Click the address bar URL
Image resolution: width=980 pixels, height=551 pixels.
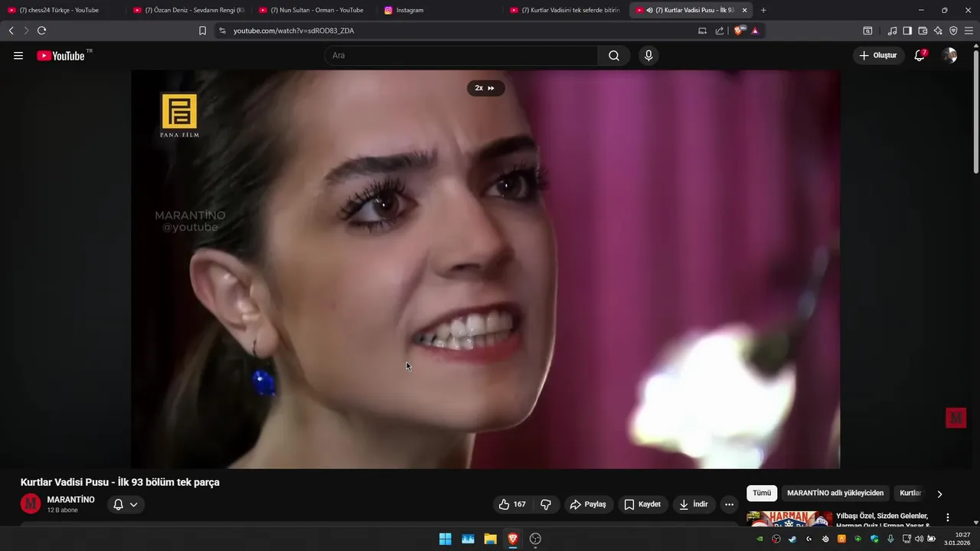coord(294,31)
